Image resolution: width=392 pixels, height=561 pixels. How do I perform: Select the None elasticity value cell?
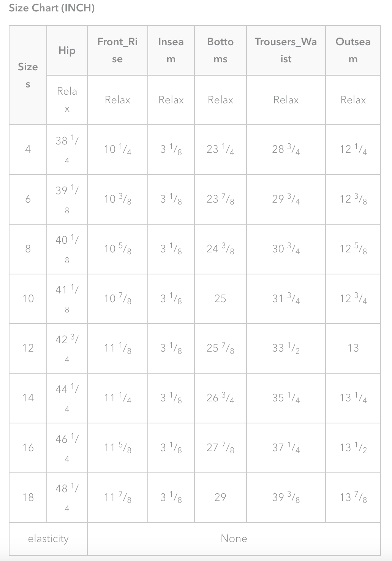click(x=234, y=539)
